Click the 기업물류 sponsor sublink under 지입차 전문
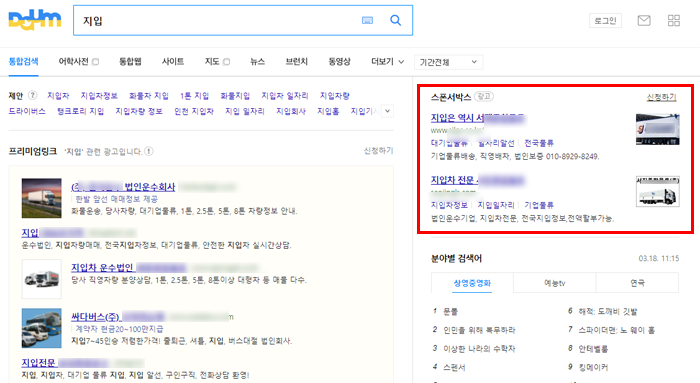This screenshot has height=383, width=700. click(539, 205)
